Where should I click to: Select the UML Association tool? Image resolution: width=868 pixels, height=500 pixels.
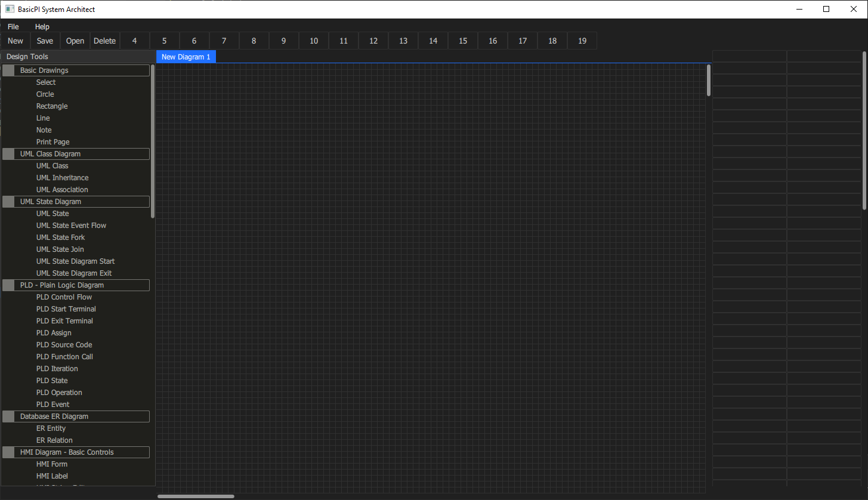point(62,190)
